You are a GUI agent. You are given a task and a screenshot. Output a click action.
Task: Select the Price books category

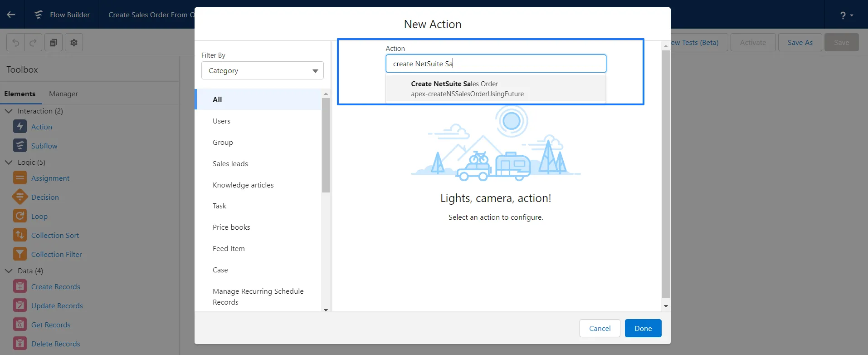click(258, 227)
